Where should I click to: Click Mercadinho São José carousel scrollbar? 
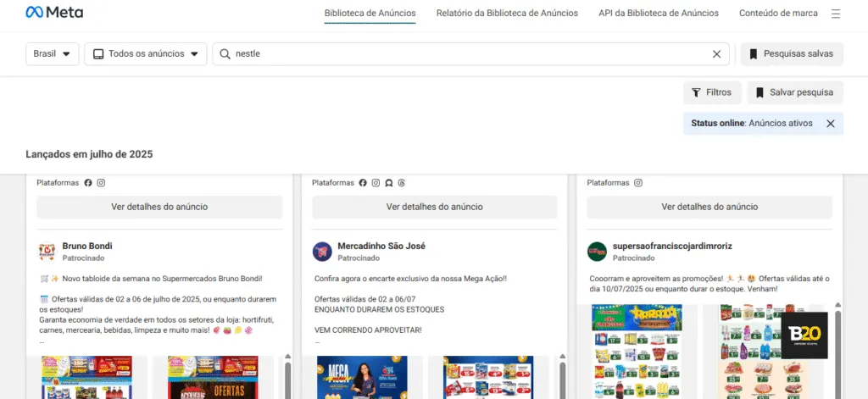[563, 380]
